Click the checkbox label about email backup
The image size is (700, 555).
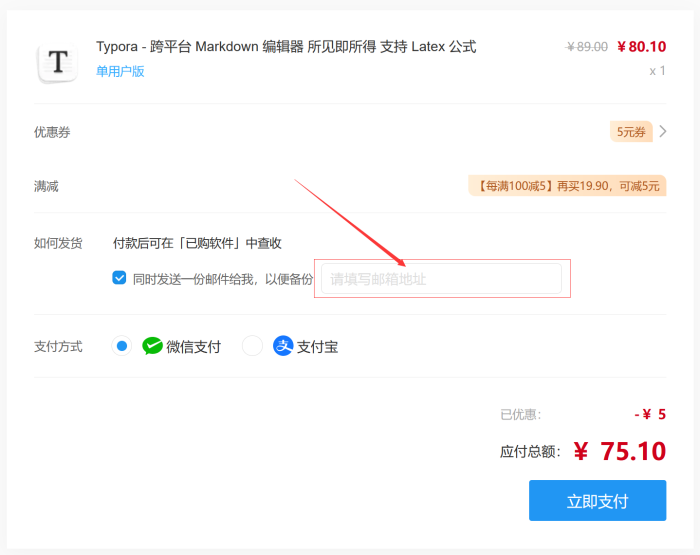pyautogui.click(x=223, y=279)
